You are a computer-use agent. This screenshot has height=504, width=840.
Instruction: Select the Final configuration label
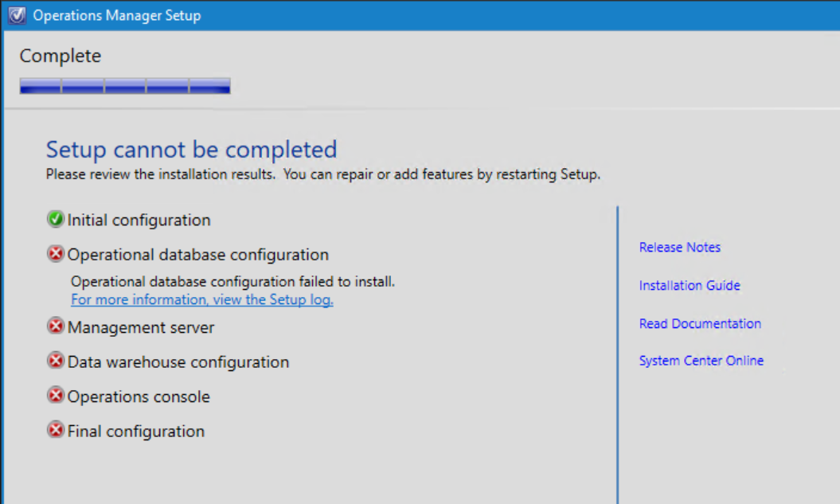135,432
